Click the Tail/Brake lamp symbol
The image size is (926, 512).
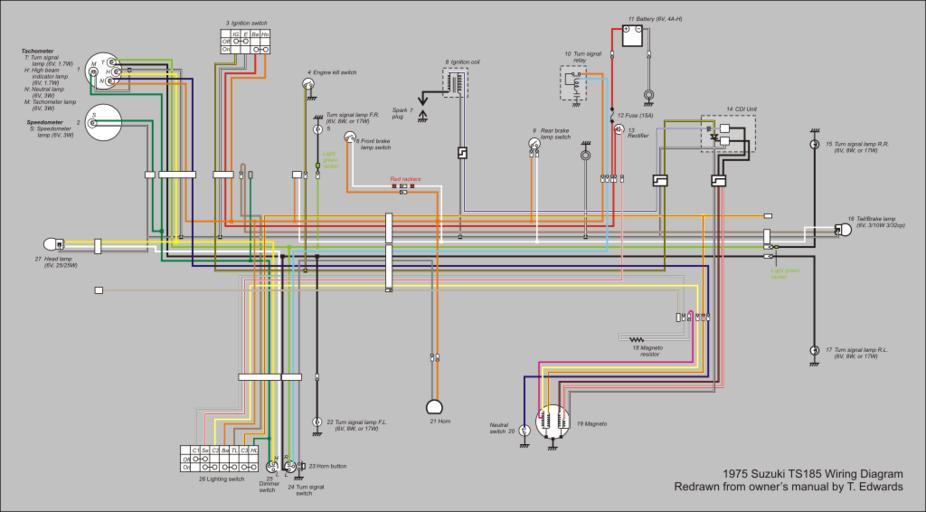click(x=843, y=229)
